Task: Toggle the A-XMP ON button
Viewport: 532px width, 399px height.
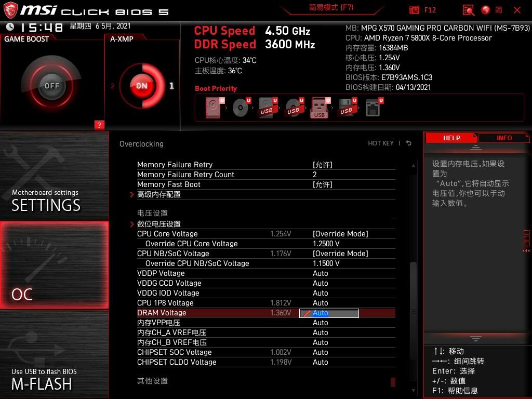Action: click(x=142, y=86)
